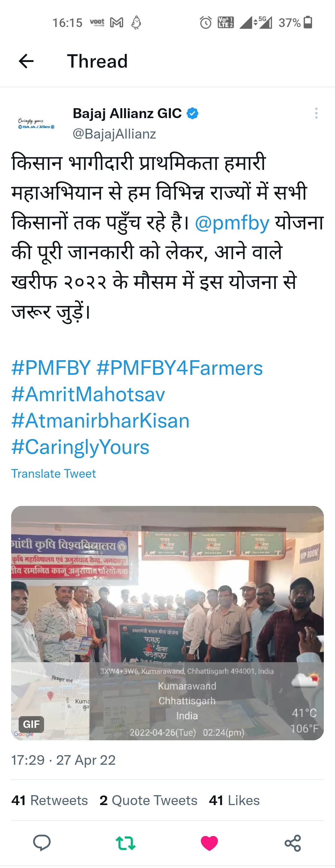Tap the verified blue checkmark badge
Screen dimensions: 335x868
tap(192, 113)
